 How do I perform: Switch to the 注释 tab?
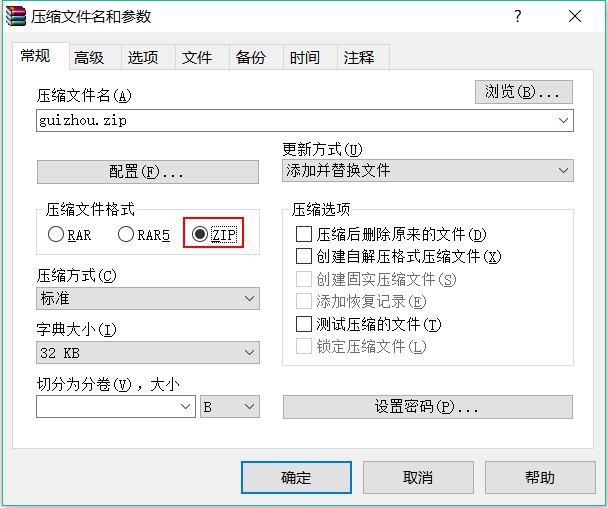click(358, 58)
